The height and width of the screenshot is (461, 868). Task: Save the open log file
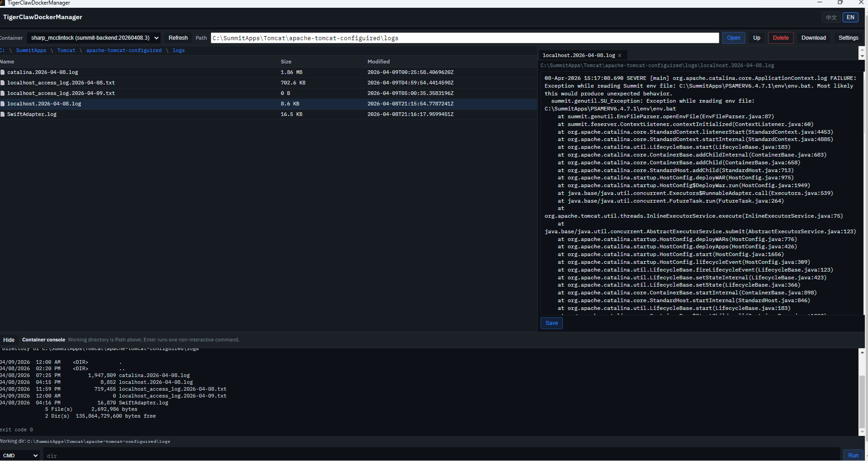point(551,323)
